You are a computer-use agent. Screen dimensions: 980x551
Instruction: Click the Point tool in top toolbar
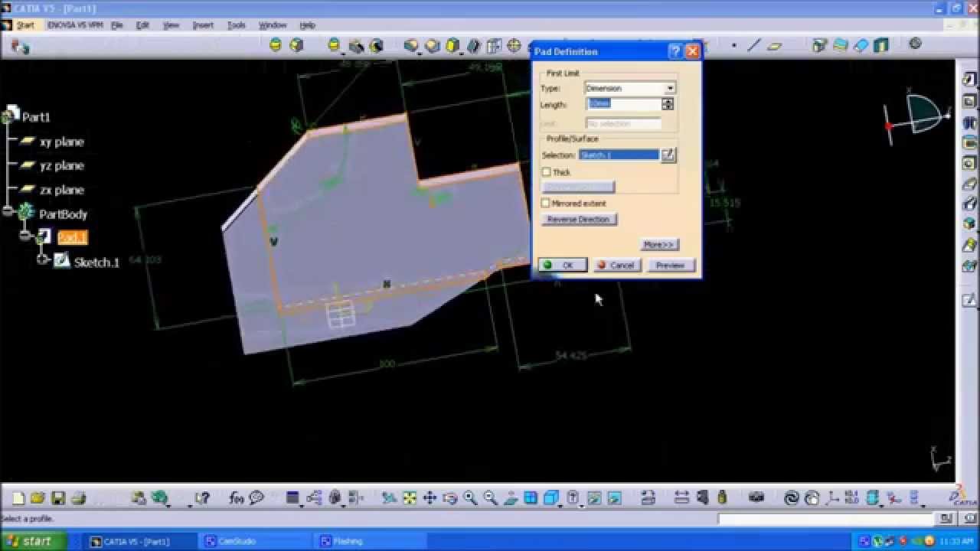pyautogui.click(x=733, y=46)
